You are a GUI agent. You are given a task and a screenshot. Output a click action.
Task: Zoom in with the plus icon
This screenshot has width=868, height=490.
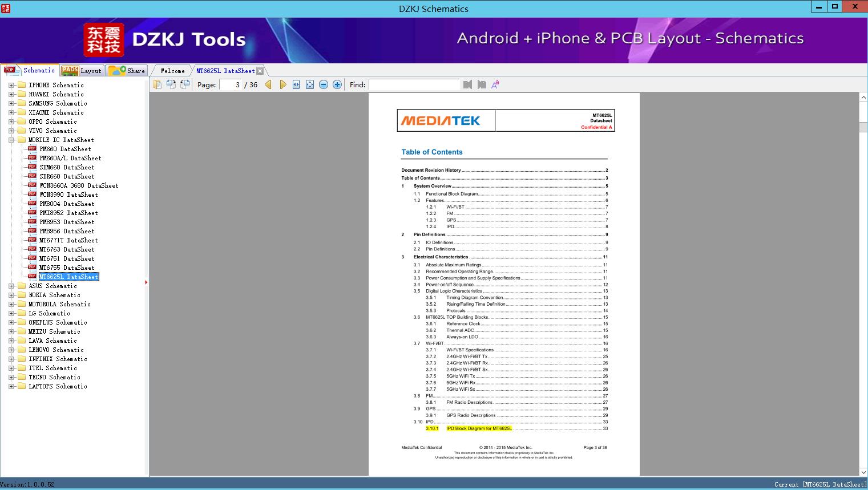tap(337, 84)
